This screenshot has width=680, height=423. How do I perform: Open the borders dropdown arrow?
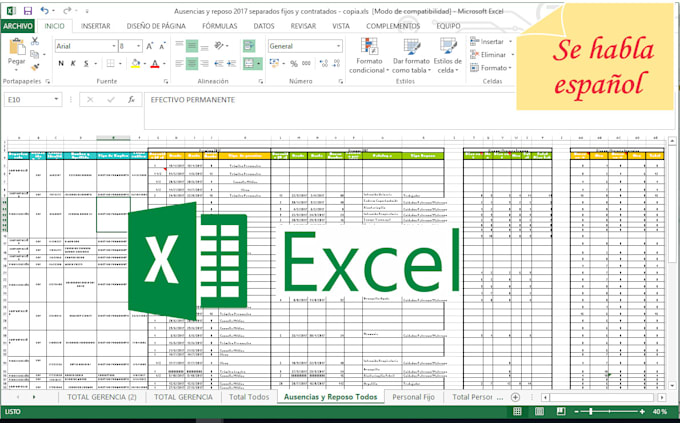(120, 64)
